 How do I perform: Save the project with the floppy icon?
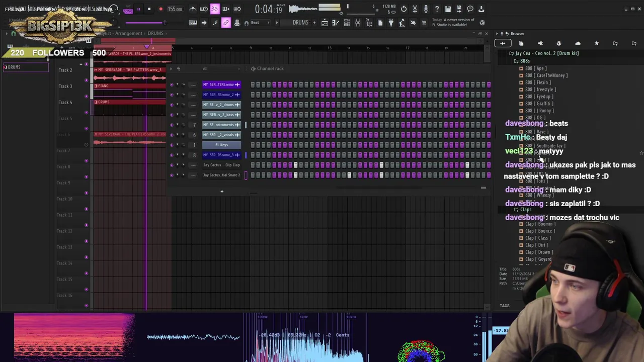click(x=448, y=9)
